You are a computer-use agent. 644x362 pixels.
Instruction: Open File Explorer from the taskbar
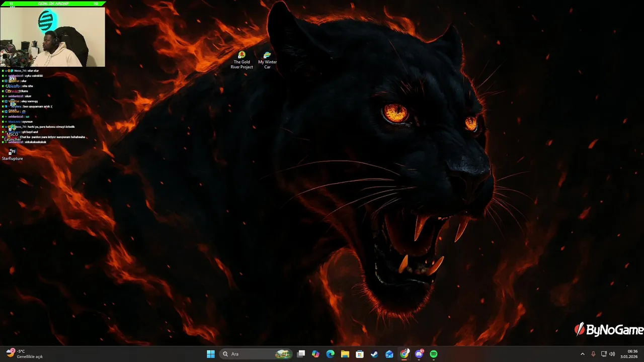click(x=345, y=354)
